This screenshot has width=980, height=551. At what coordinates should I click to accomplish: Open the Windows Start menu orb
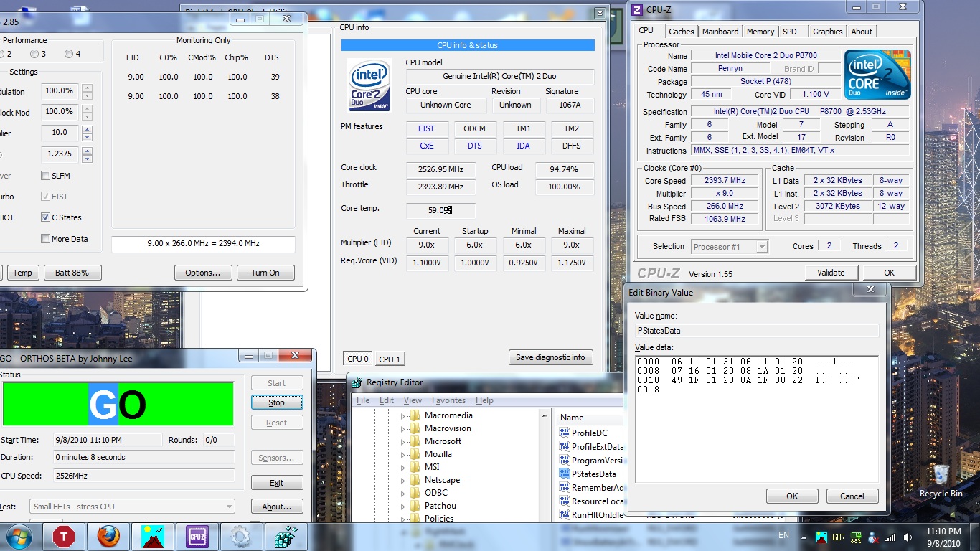pos(19,537)
